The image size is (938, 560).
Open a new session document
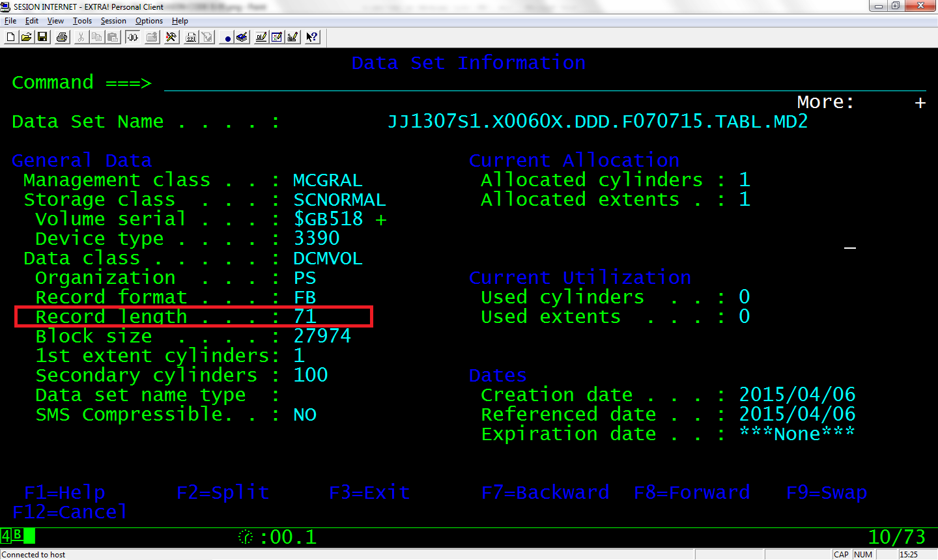[10, 37]
